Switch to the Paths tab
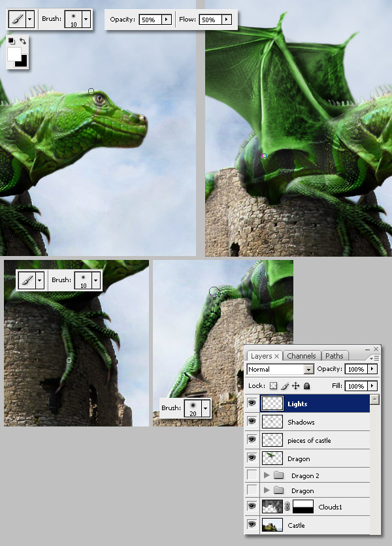 tap(334, 356)
